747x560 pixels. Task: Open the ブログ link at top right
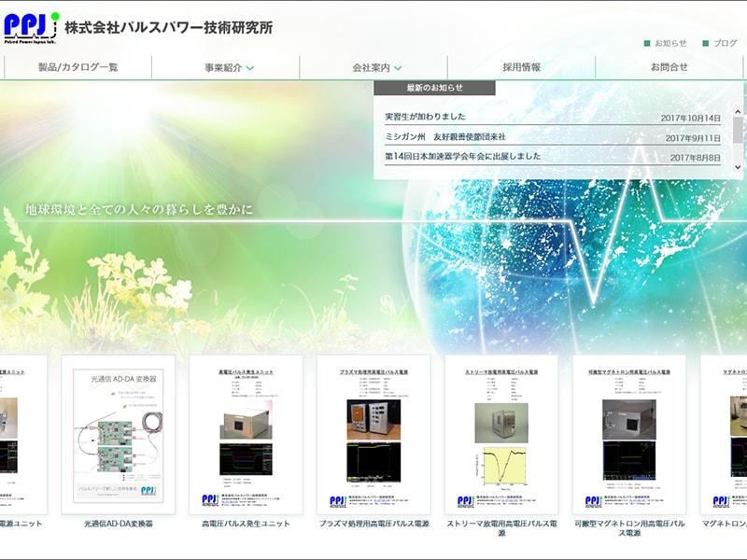(725, 43)
